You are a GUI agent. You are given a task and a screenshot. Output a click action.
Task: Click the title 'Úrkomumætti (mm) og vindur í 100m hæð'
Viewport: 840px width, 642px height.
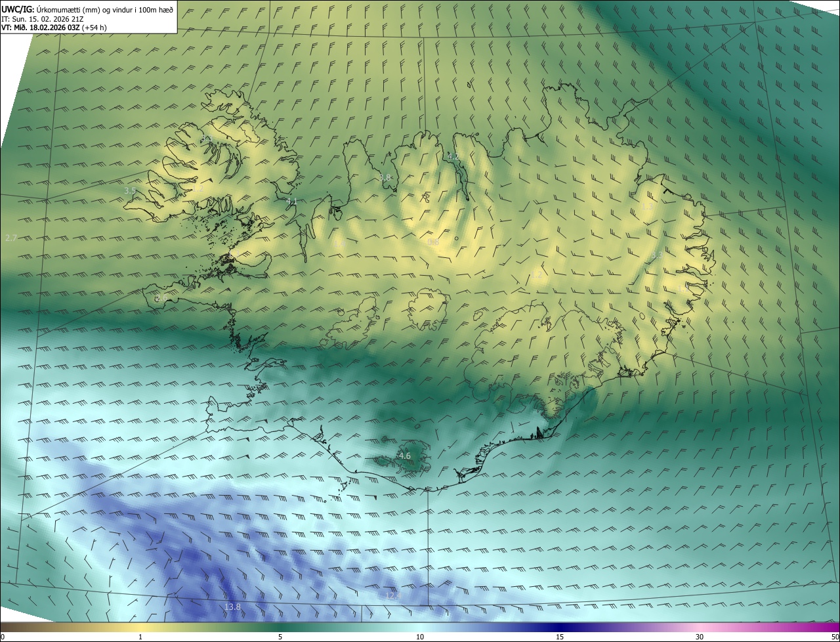click(x=104, y=10)
